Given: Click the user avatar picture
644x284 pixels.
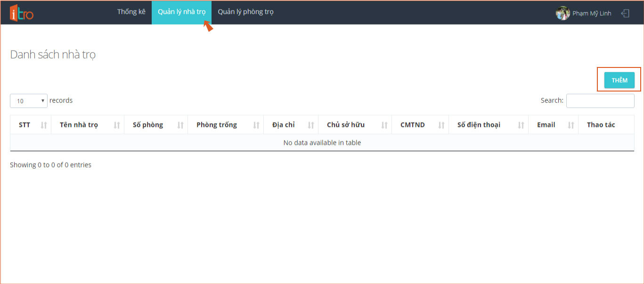Looking at the screenshot, I should click(x=562, y=13).
